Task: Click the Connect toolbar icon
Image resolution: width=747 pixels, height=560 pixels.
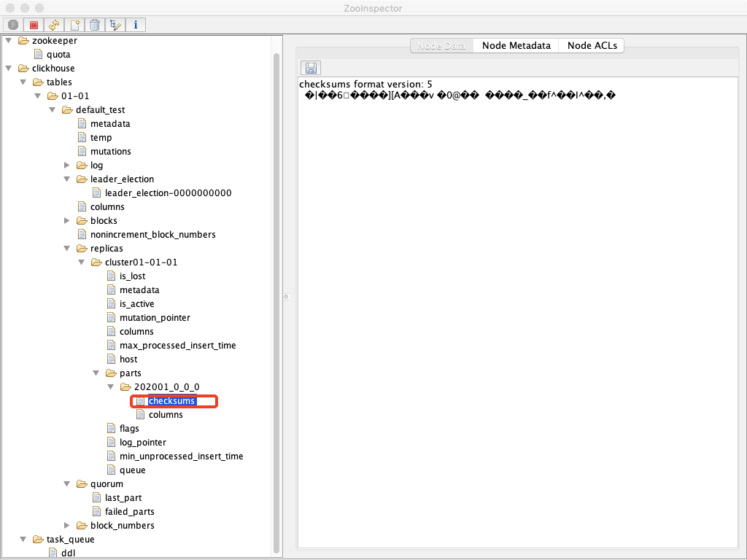Action: click(x=13, y=25)
